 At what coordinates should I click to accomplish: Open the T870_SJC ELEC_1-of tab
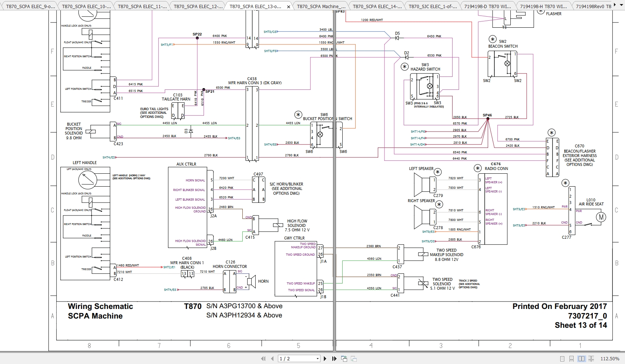coord(432,6)
